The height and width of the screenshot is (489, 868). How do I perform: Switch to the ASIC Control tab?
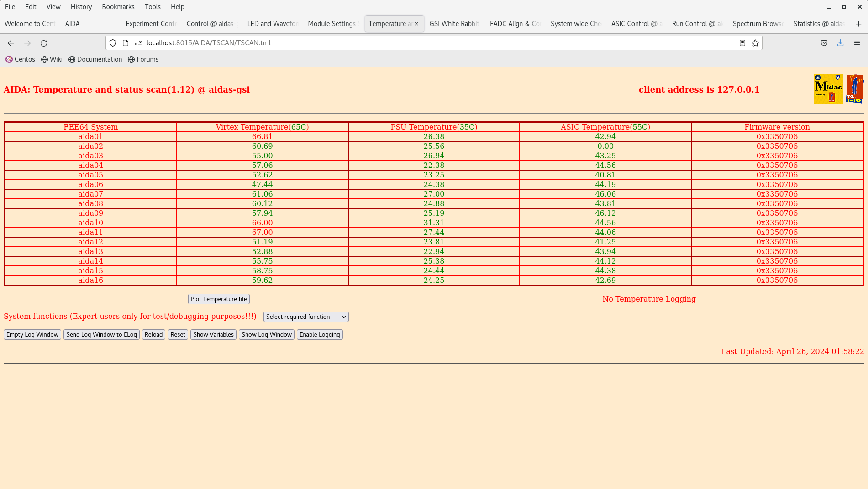pyautogui.click(x=637, y=24)
